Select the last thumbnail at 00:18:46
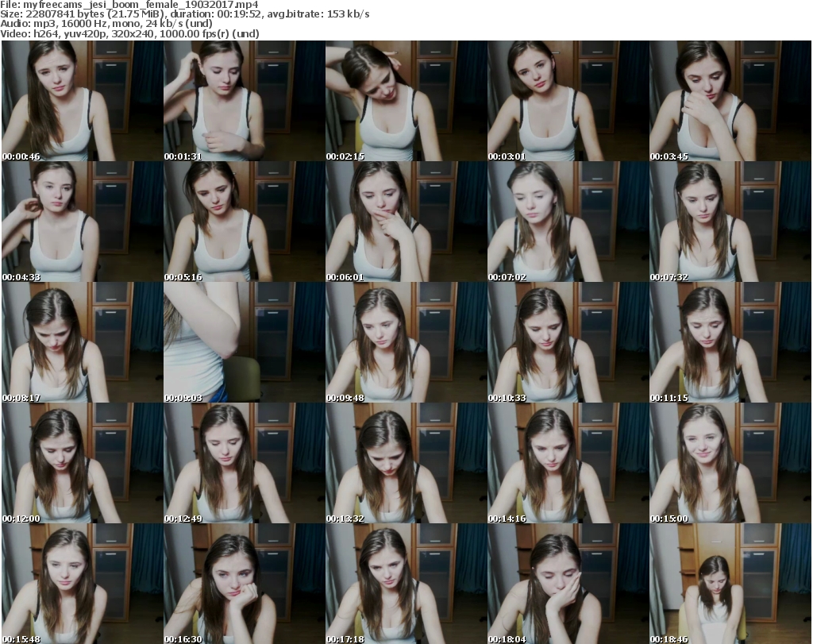Screen dimensions: 813x644 (730, 584)
